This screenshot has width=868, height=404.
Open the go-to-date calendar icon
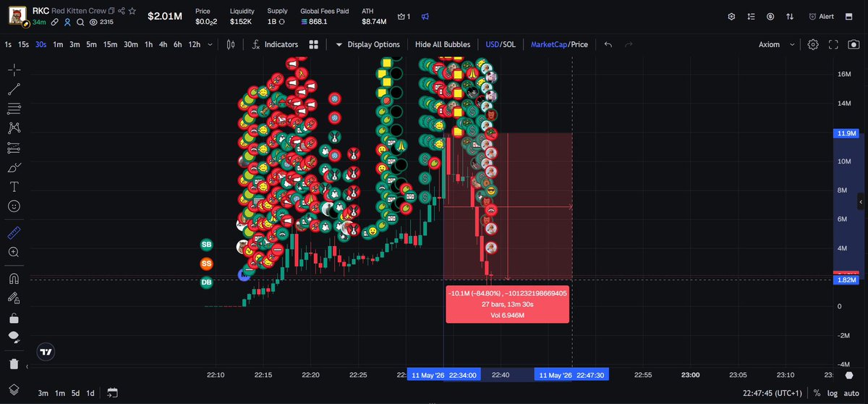click(x=112, y=392)
